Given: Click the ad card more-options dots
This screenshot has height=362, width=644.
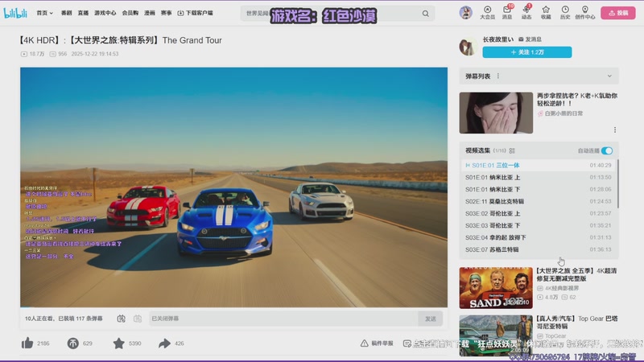Looking at the screenshot, I should [x=615, y=130].
